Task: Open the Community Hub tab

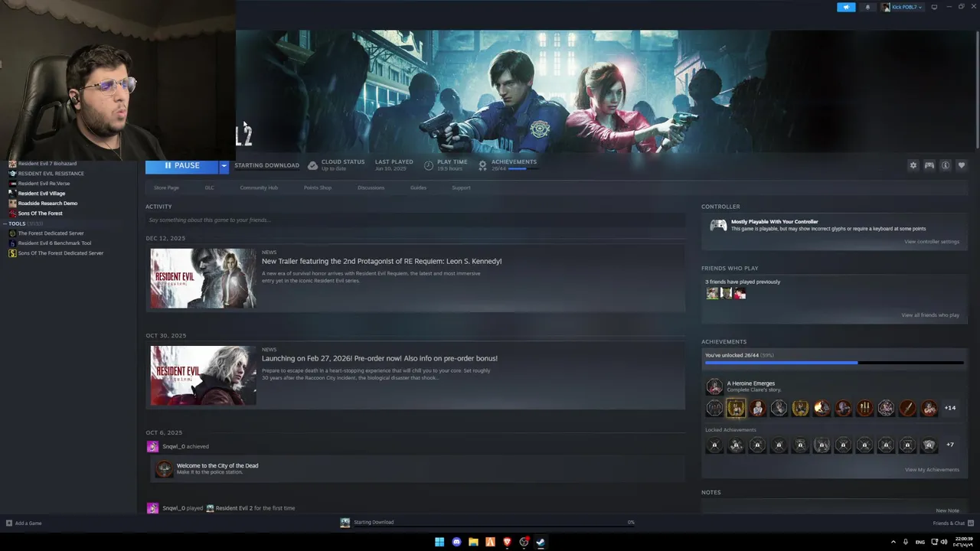Action: (x=259, y=187)
